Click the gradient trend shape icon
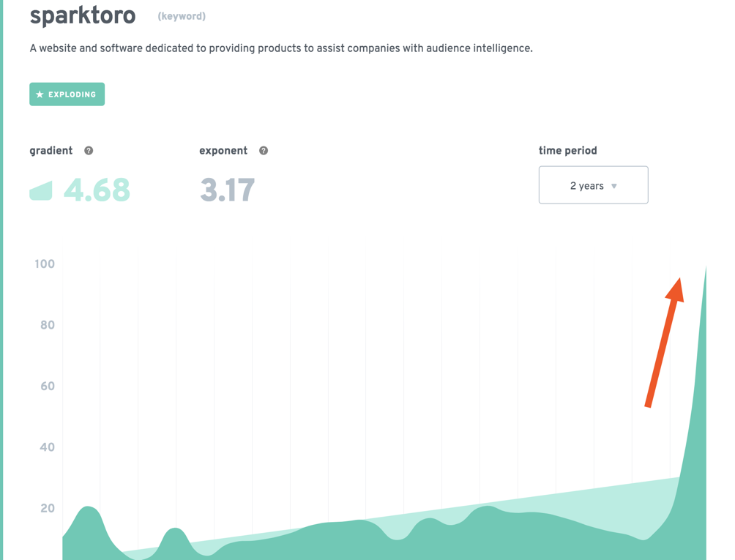Viewport: 735px width, 560px height. (41, 191)
